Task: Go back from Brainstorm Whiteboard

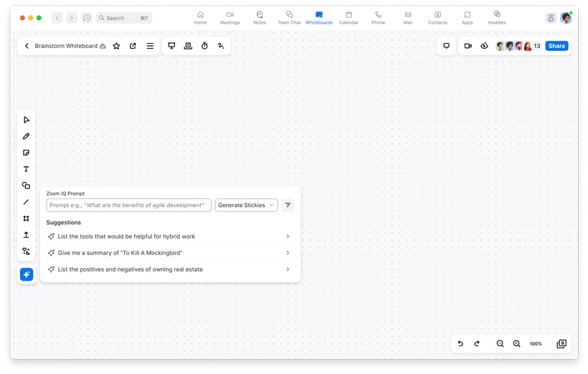Action: click(x=27, y=46)
